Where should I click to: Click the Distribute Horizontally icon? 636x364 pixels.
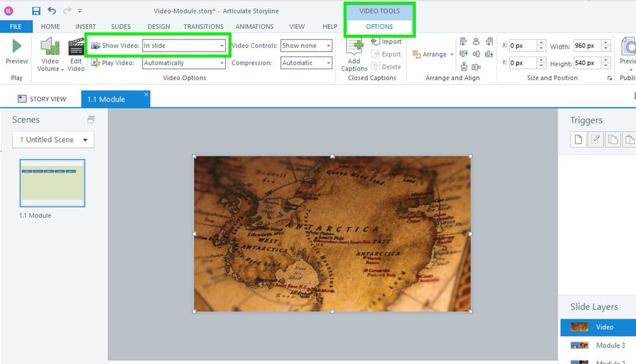pyautogui.click(x=476, y=66)
